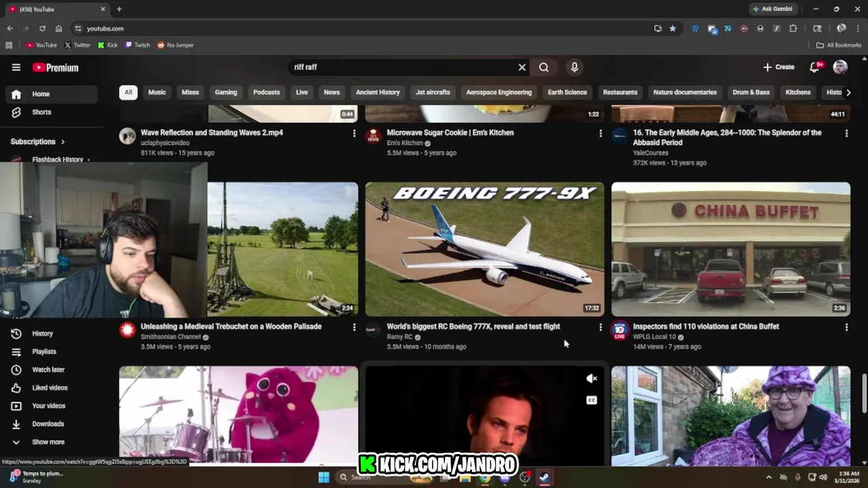Viewport: 868px width, 488px height.
Task: Open the Flashback History subscription
Action: click(x=57, y=159)
